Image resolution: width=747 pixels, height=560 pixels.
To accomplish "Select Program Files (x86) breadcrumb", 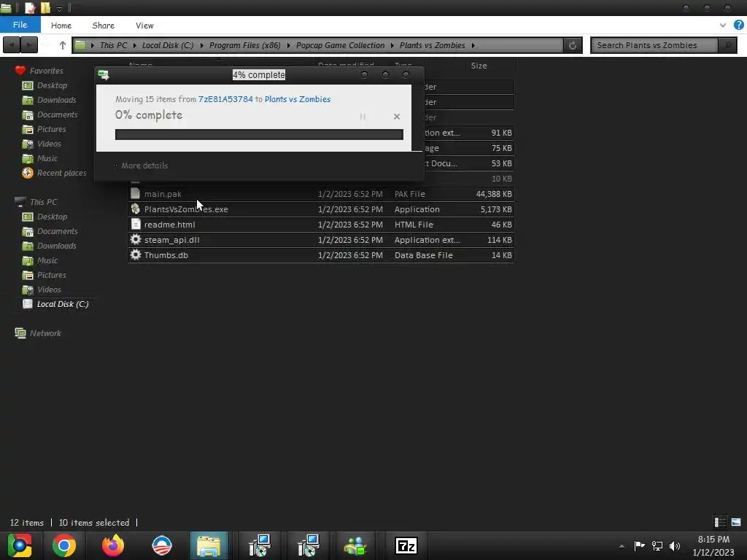I will [x=245, y=45].
